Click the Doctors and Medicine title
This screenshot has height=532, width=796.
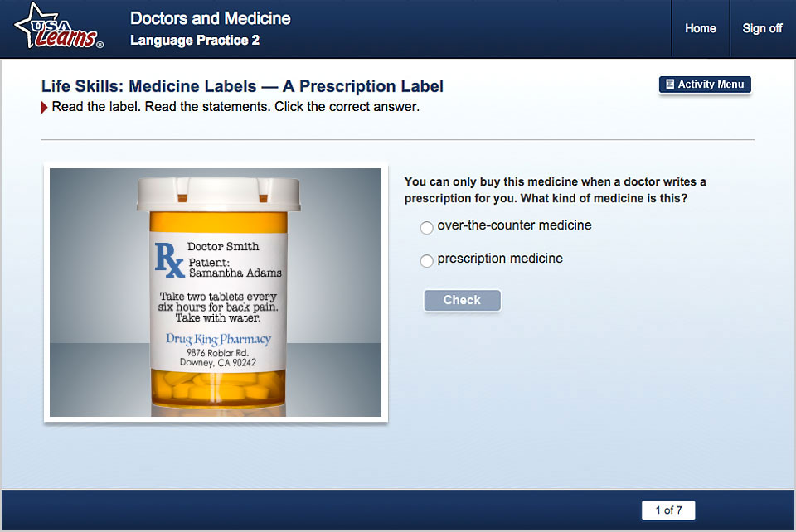210,18
